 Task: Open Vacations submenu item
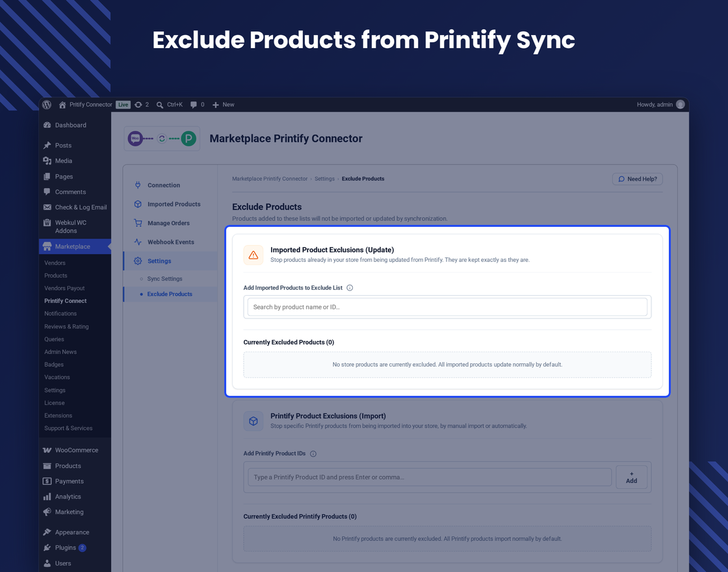click(57, 377)
